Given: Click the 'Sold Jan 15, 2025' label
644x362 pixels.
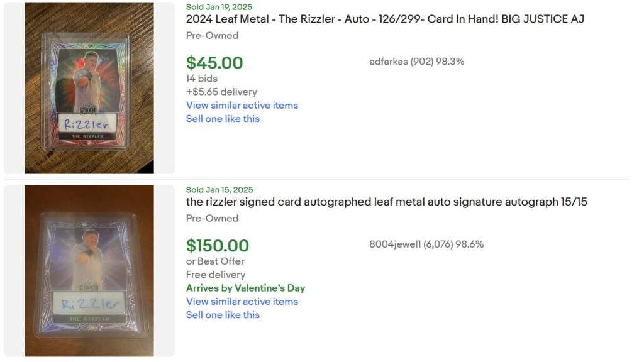Looking at the screenshot, I should [x=219, y=190].
